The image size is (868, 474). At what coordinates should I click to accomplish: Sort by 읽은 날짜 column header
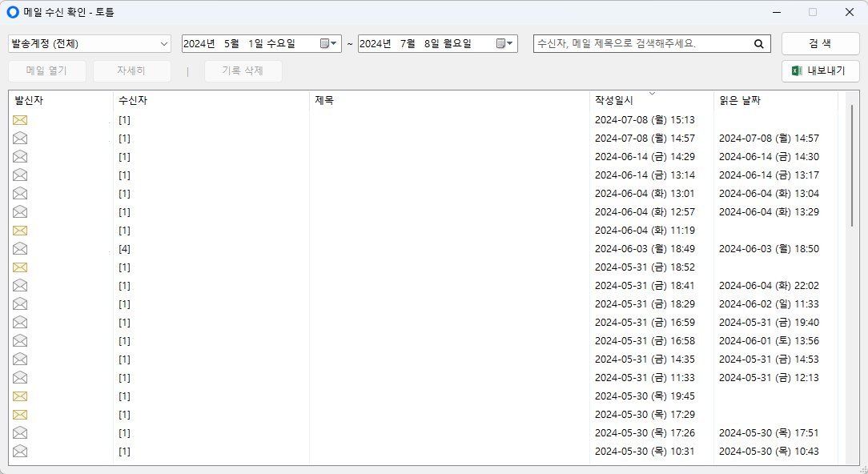[x=740, y=101]
